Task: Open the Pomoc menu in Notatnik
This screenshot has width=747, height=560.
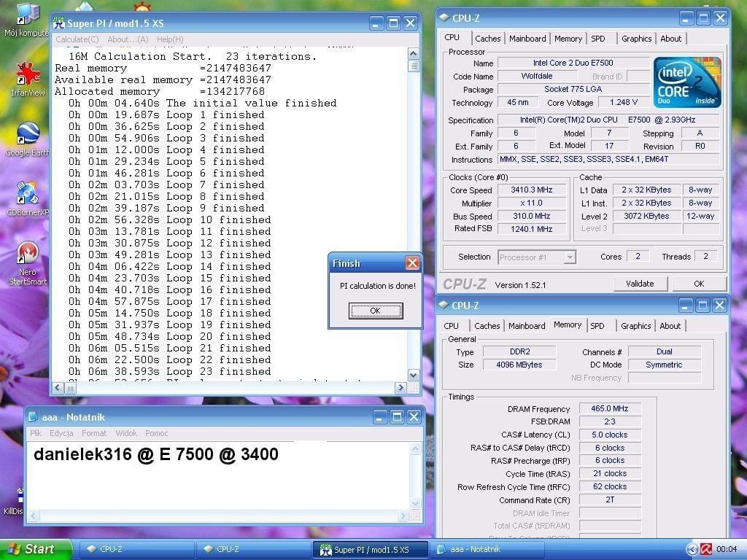Action: coord(157,433)
